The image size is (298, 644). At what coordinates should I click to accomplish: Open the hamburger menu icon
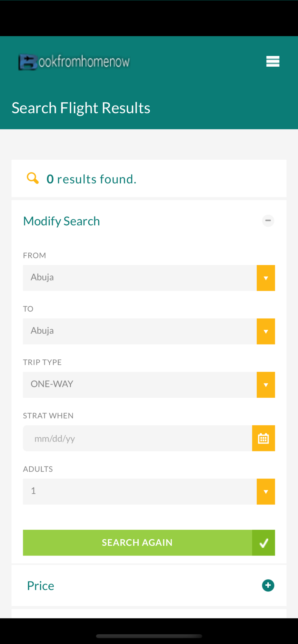click(x=273, y=61)
